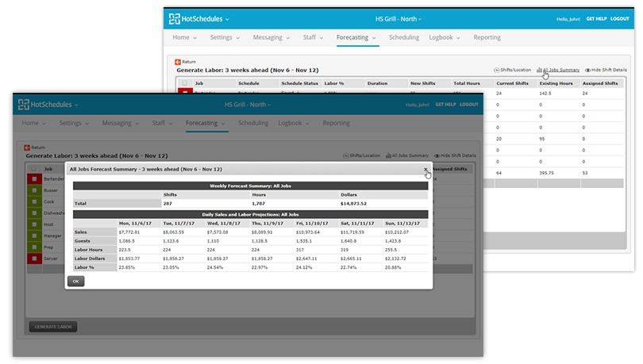Click OK in the forecast summary dialog
This screenshot has width=643, height=364.
tap(76, 282)
